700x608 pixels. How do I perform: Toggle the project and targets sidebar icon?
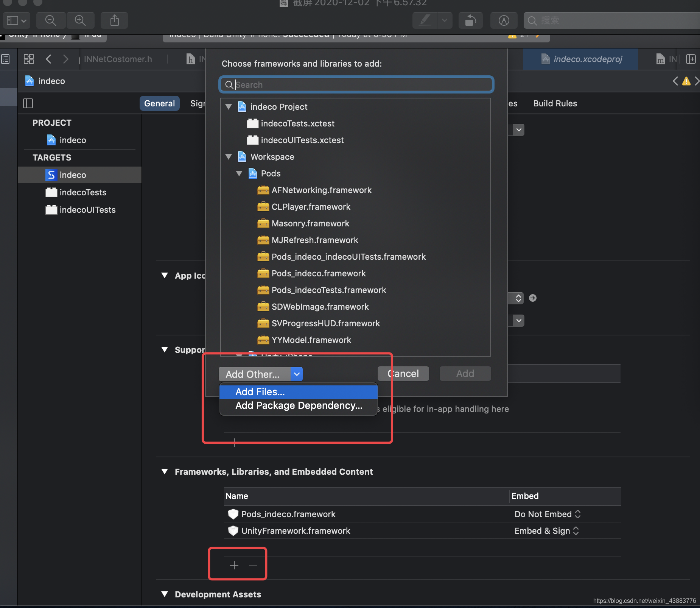point(28,103)
